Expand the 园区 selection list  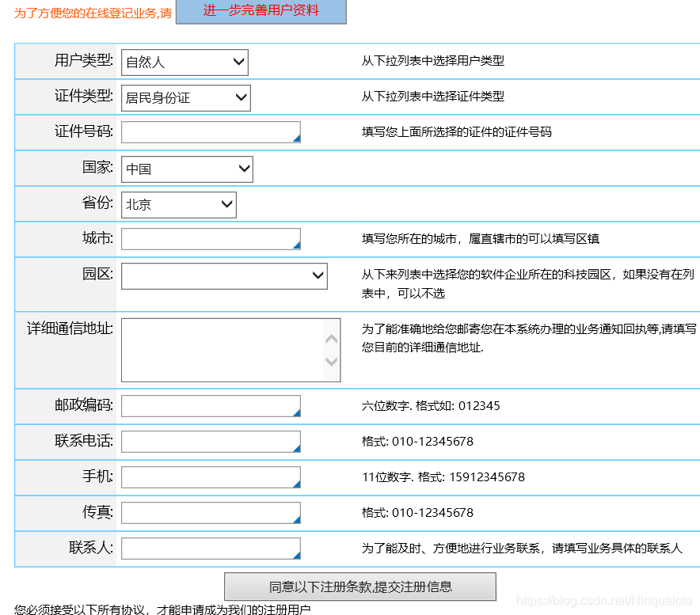click(x=223, y=276)
